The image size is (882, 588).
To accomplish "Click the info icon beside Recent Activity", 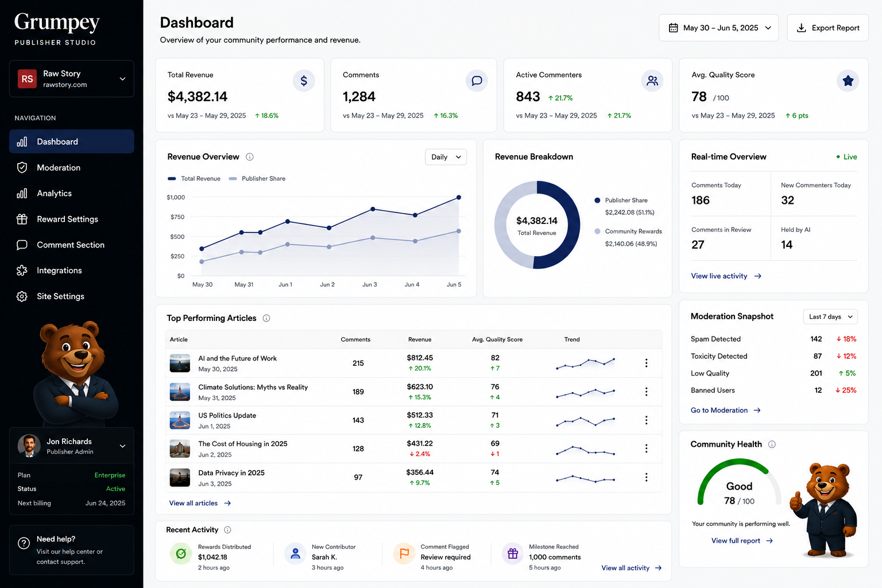I will coord(227,530).
